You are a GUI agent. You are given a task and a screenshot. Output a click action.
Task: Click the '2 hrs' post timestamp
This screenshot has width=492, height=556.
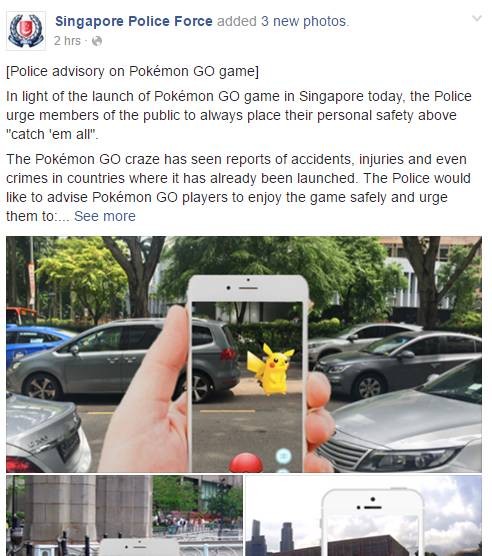click(67, 41)
